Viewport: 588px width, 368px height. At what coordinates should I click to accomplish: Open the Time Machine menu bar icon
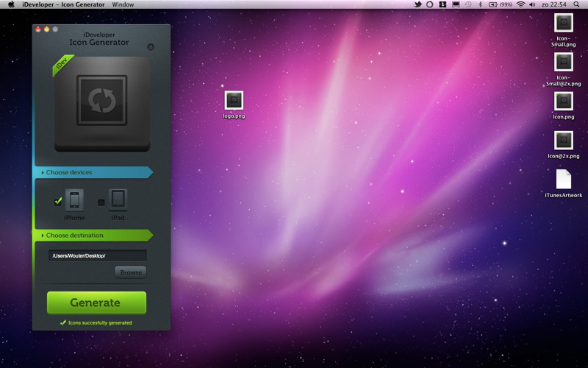click(x=468, y=4)
